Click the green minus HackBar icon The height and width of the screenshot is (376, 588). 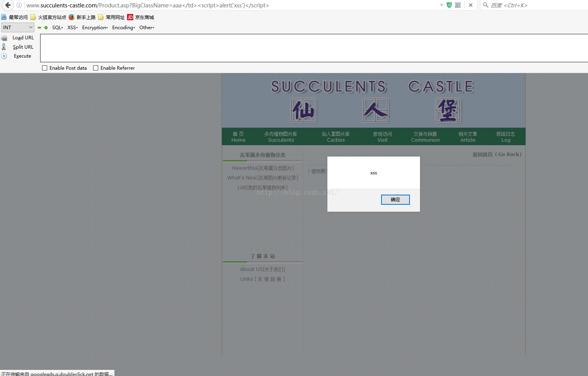(x=39, y=28)
